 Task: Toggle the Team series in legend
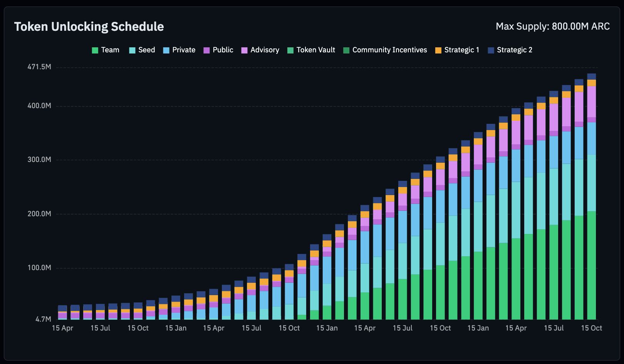point(106,50)
